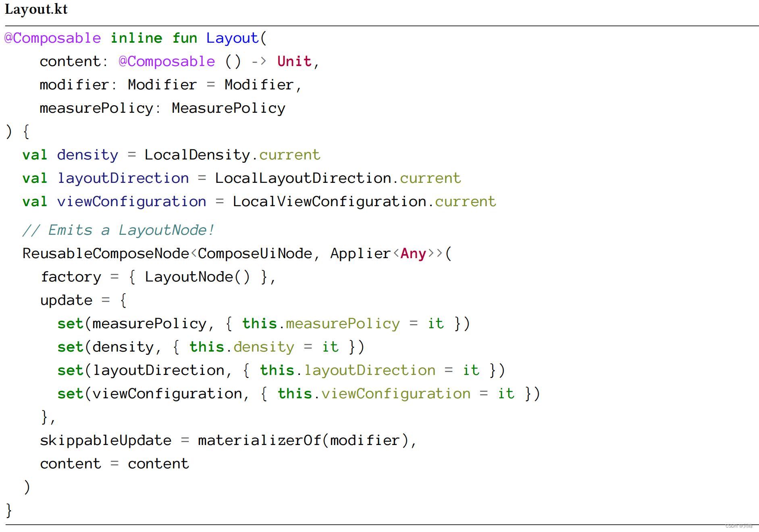The image size is (759, 532).
Task: Click the '@Composable' annotation on content parameter
Action: (167, 62)
